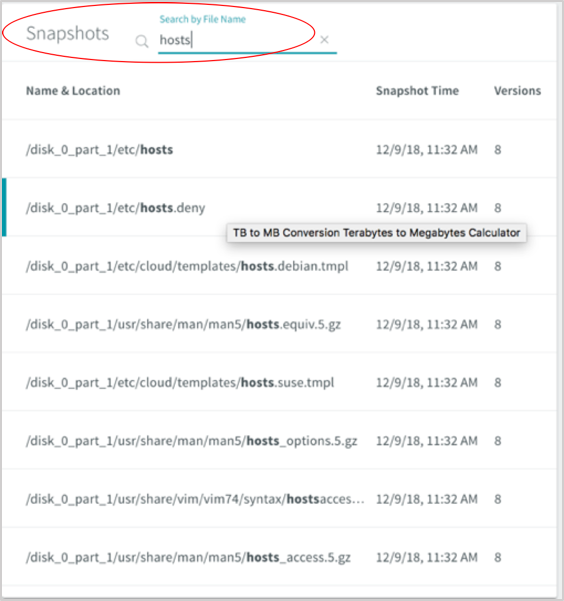Screen dimensions: 564x601
Task: Open the hosts.deny file entry
Action: 279,207
